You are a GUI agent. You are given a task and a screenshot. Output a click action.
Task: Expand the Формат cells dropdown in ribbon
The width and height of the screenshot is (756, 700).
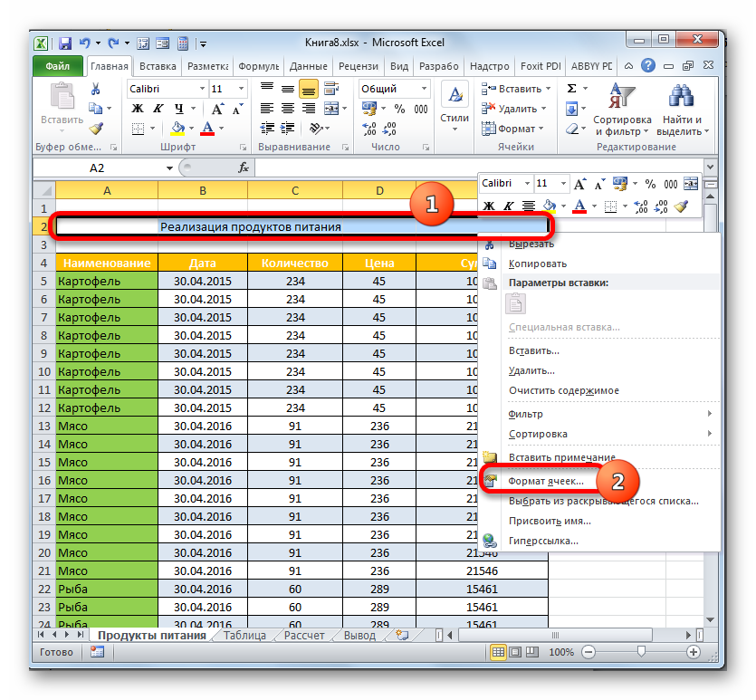coord(541,129)
